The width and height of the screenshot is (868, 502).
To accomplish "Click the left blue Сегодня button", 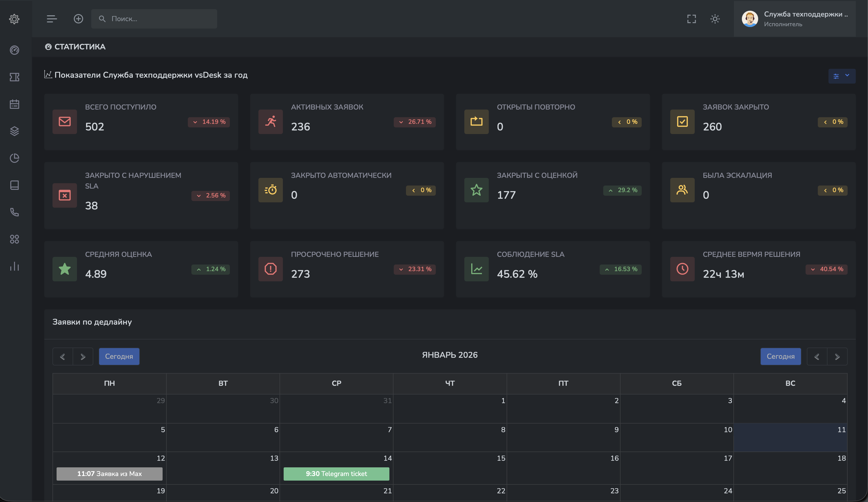I will point(119,356).
